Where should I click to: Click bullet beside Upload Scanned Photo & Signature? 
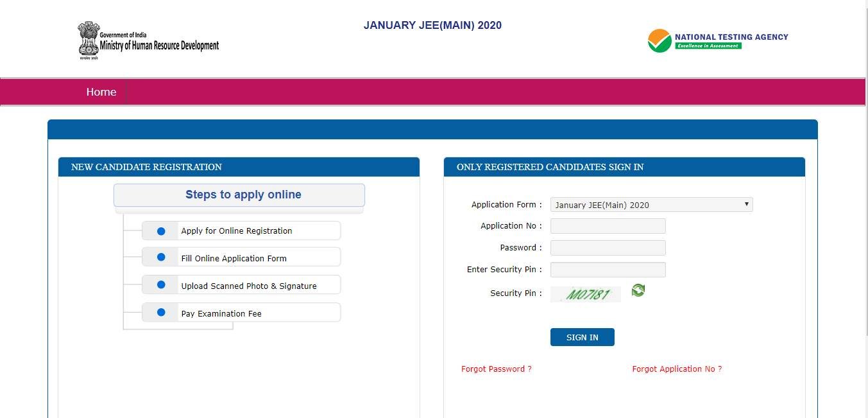pyautogui.click(x=161, y=285)
